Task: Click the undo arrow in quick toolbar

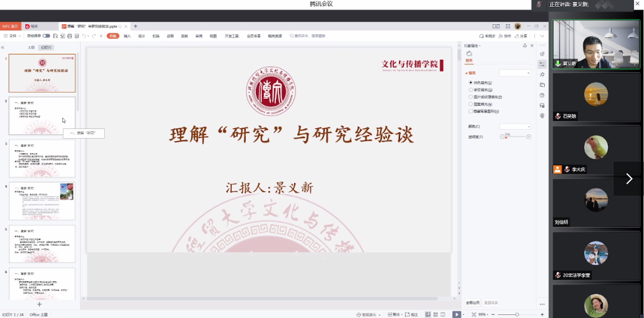Action: coord(84,36)
